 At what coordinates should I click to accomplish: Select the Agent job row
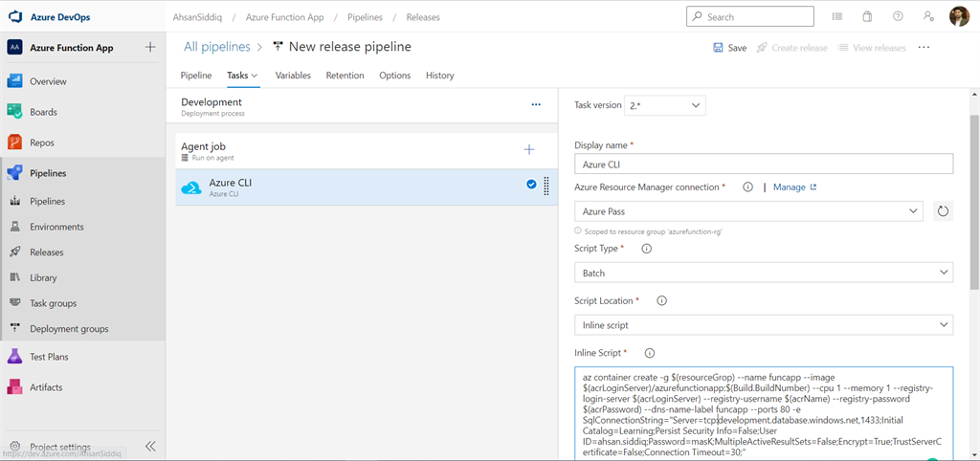pos(367,150)
